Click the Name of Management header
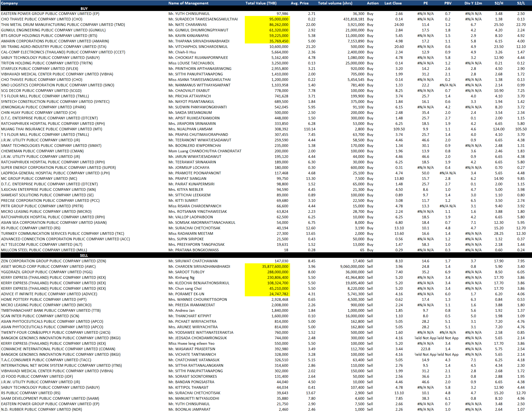This screenshot has width=532, height=412. 188,3
